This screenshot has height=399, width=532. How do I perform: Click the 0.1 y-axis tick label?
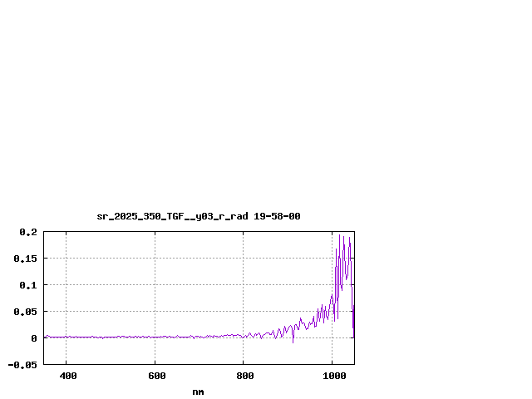[28, 285]
